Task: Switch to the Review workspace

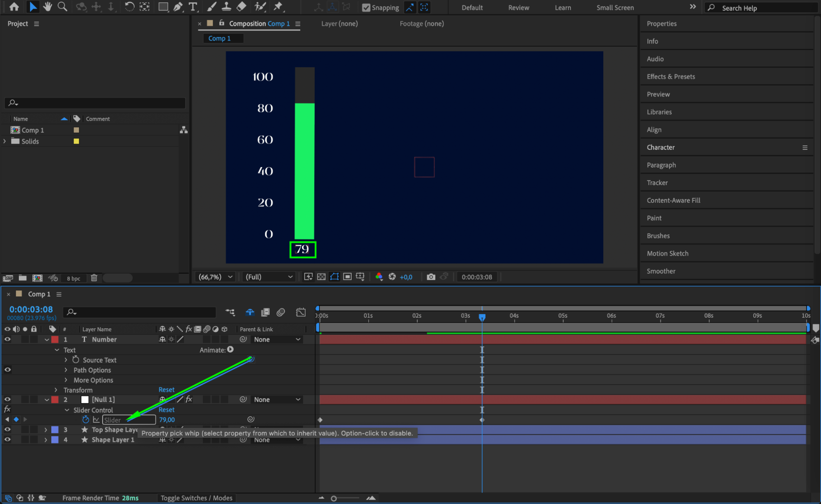Action: coord(518,7)
